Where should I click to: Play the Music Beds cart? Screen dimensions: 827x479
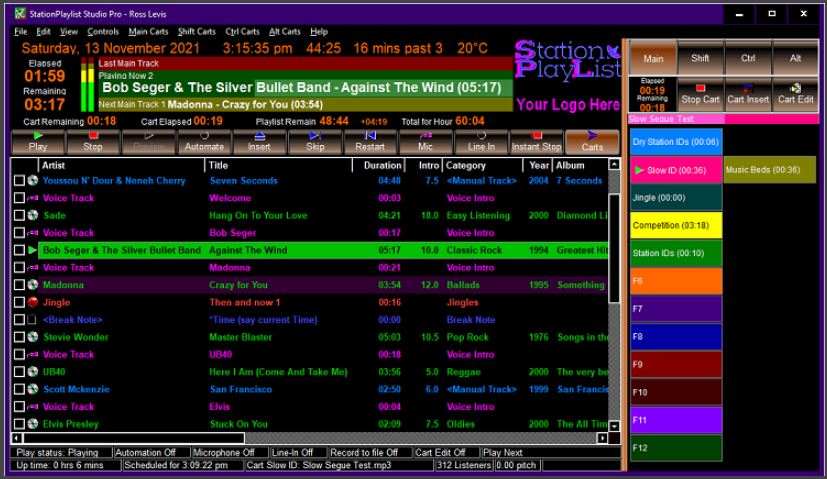(769, 170)
